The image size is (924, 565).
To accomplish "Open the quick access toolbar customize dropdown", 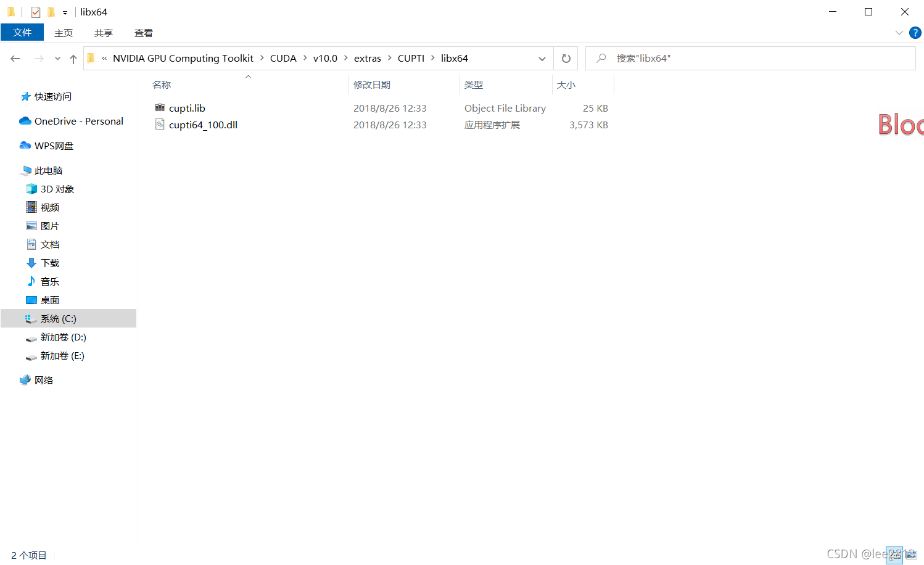I will pos(65,12).
